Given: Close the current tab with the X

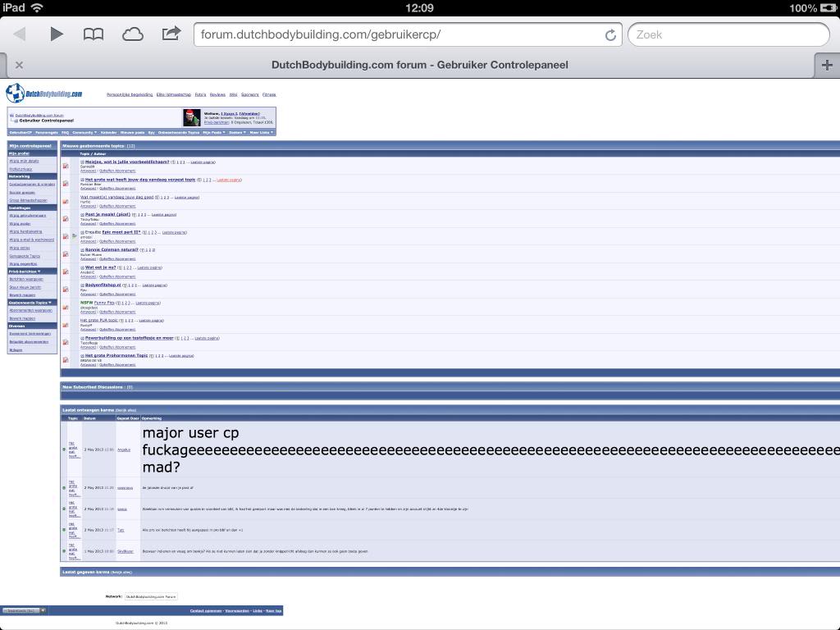Looking at the screenshot, I should pyautogui.click(x=19, y=65).
